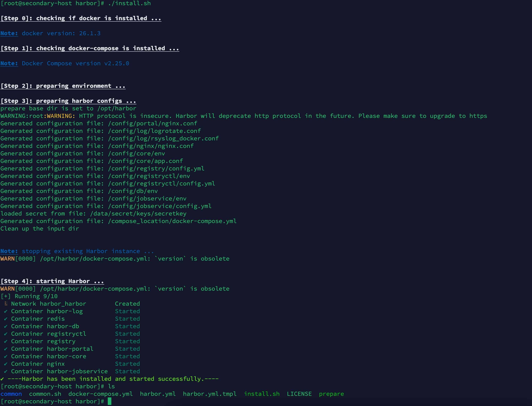Click the WARN line right below the Step 4 heading
The image size is (532, 406).
115,288
